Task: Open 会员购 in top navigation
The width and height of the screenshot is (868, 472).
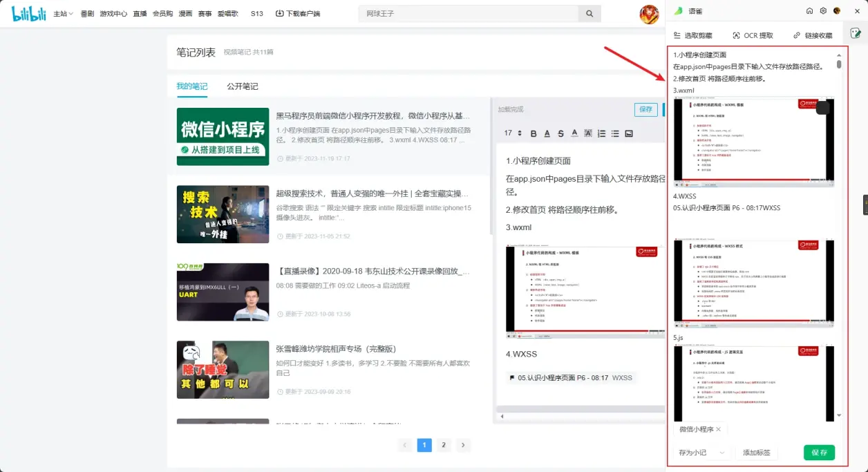Action: coord(162,13)
